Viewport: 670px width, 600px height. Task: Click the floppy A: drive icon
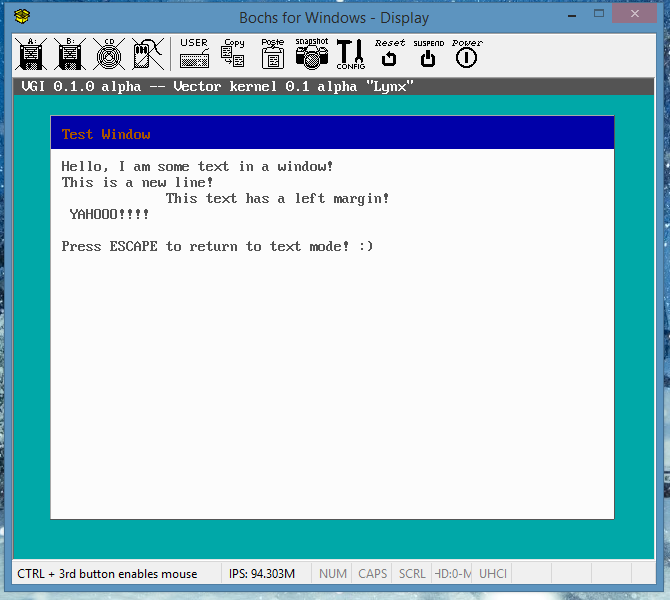point(31,54)
